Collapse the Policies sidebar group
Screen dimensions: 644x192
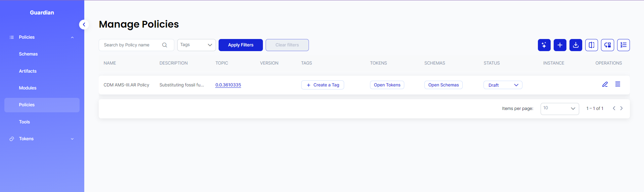(72, 37)
